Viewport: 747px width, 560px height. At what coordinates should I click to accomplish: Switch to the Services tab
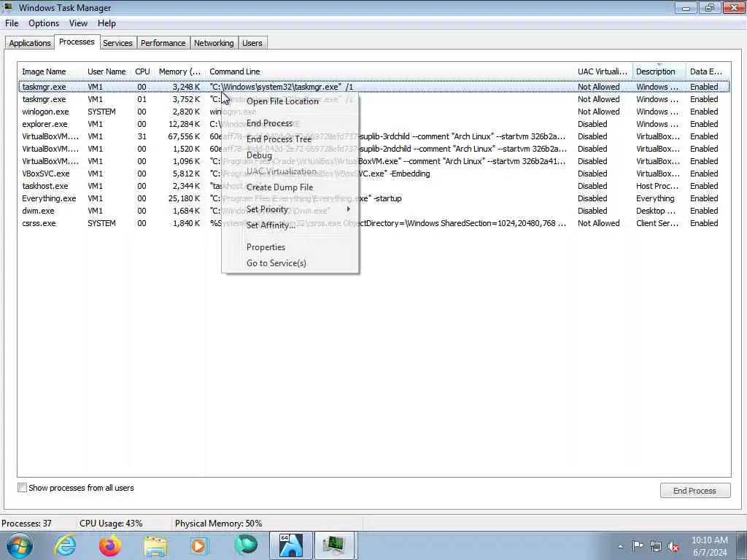click(117, 43)
